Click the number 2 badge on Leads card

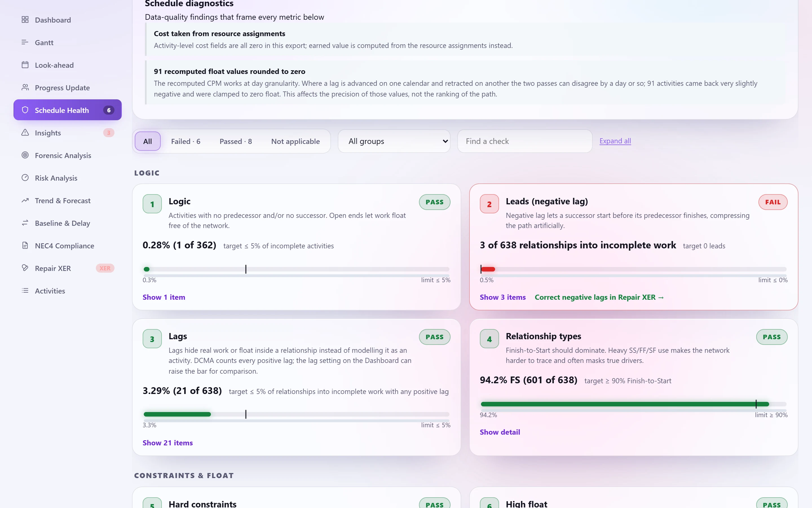[489, 204]
